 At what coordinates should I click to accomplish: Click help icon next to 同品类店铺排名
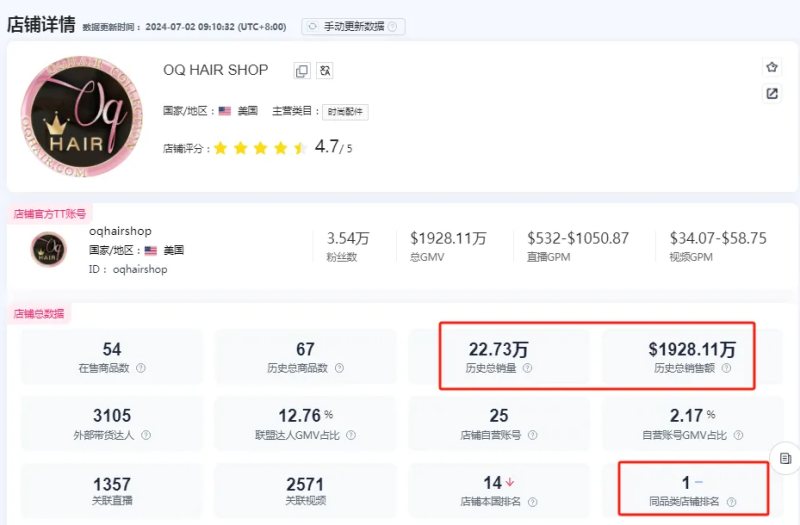pos(731,502)
